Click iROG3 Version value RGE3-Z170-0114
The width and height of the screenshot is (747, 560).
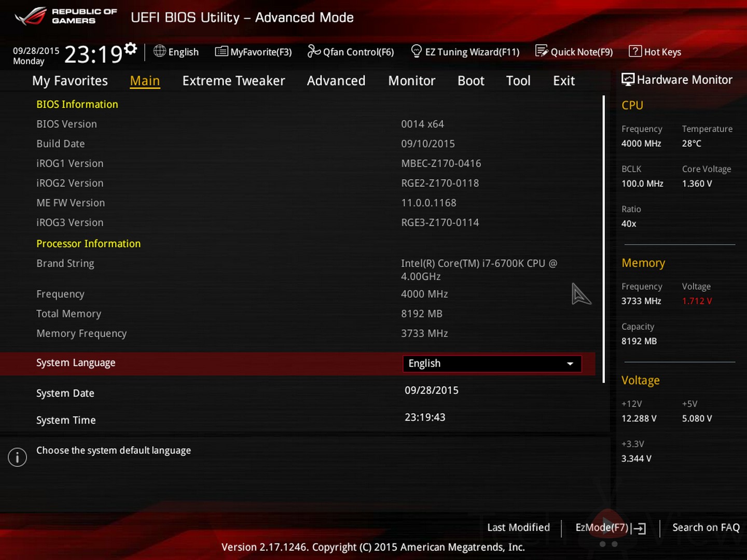(x=440, y=223)
